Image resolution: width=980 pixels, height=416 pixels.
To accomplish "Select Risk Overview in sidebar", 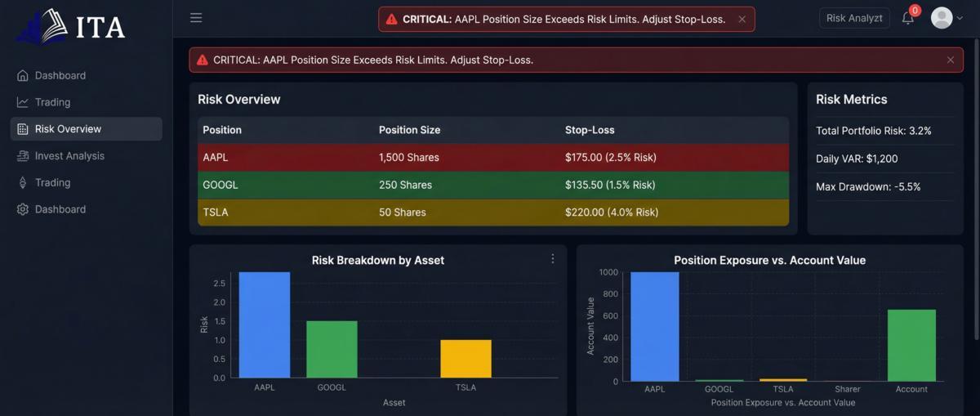I will pyautogui.click(x=86, y=129).
